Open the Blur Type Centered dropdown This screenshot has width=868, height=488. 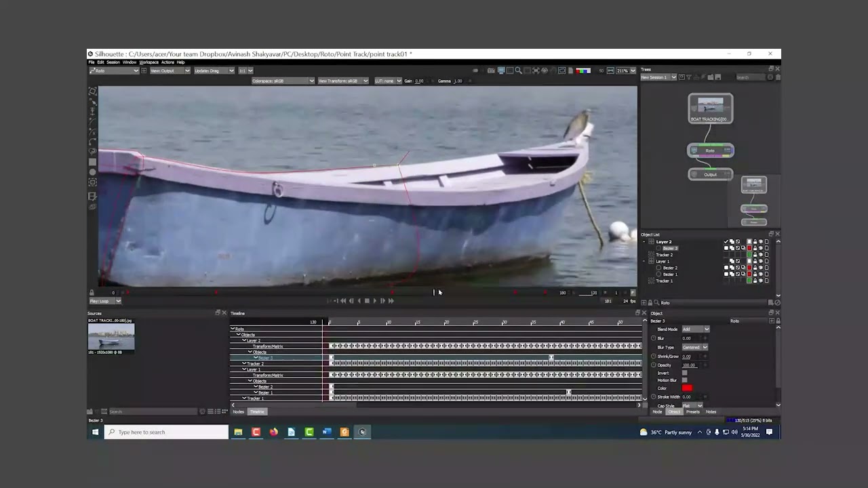[x=695, y=347]
